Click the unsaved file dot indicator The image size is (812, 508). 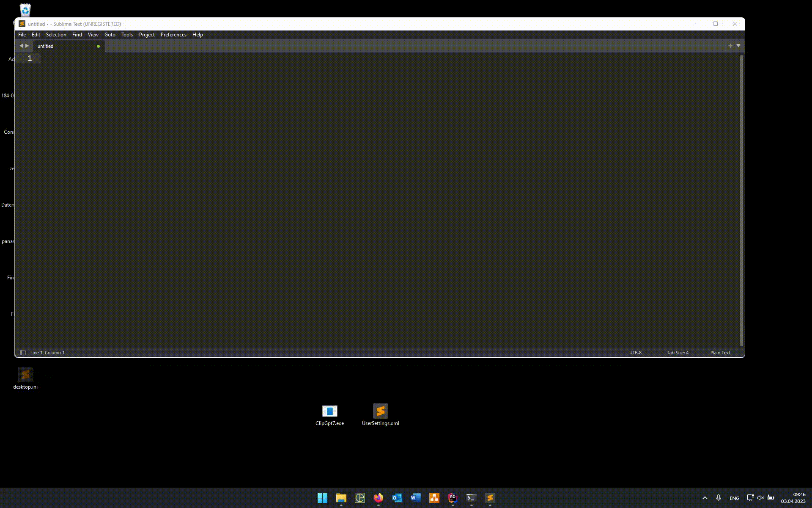98,46
